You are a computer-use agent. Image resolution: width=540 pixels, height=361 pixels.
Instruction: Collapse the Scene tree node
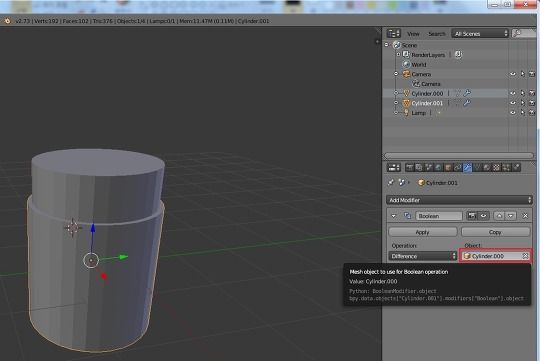[387, 45]
